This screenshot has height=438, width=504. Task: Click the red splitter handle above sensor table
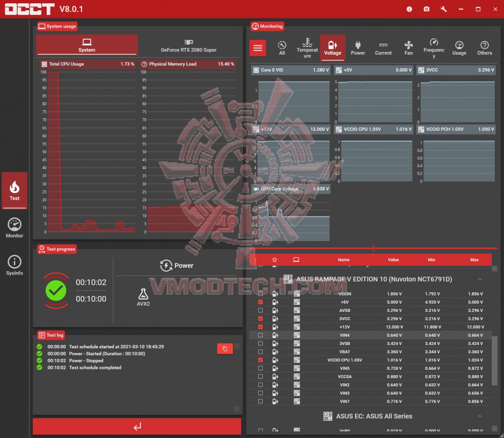click(373, 248)
